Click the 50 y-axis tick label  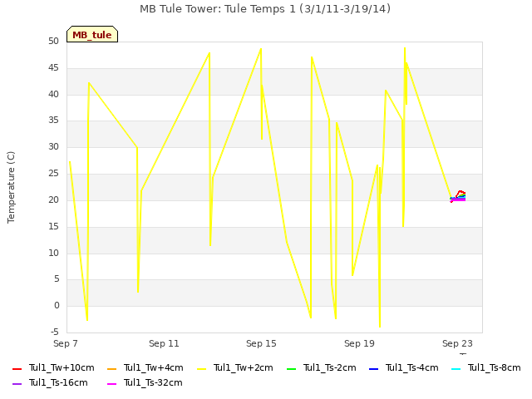[53, 41]
